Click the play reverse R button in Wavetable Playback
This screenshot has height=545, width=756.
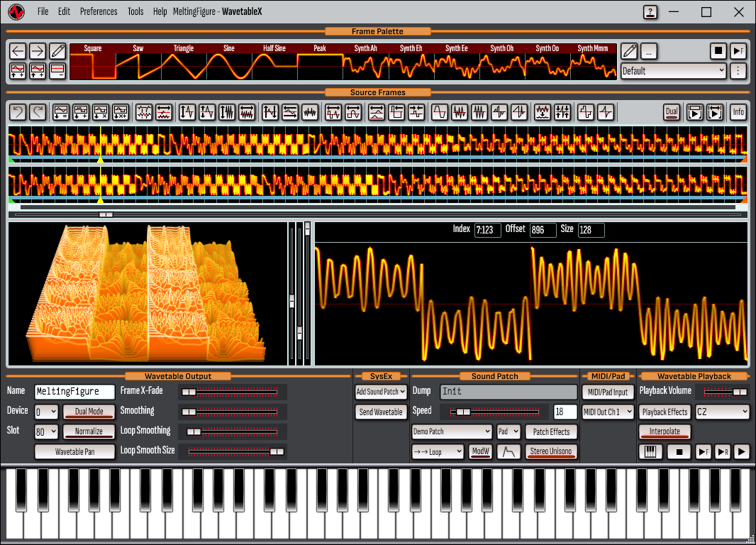coord(722,452)
